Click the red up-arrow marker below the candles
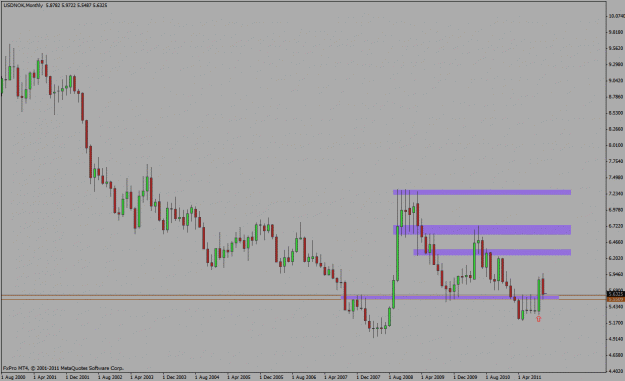The width and height of the screenshot is (625, 381). coord(539,318)
